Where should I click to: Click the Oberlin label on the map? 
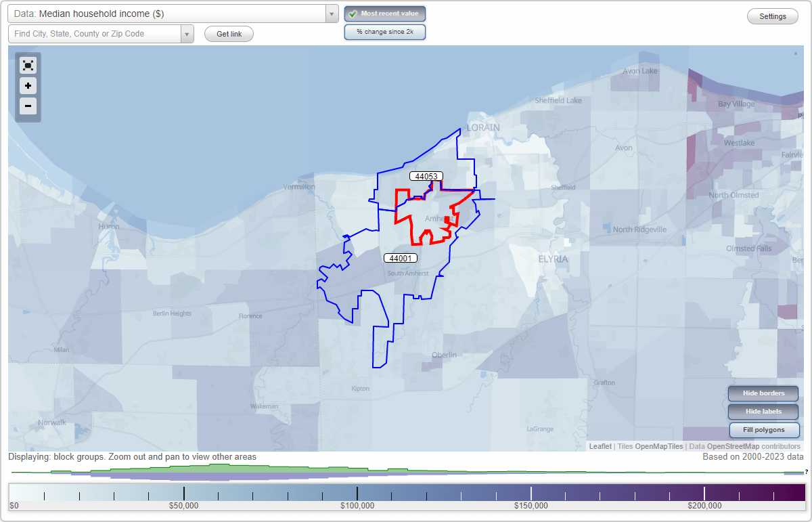[x=444, y=355]
